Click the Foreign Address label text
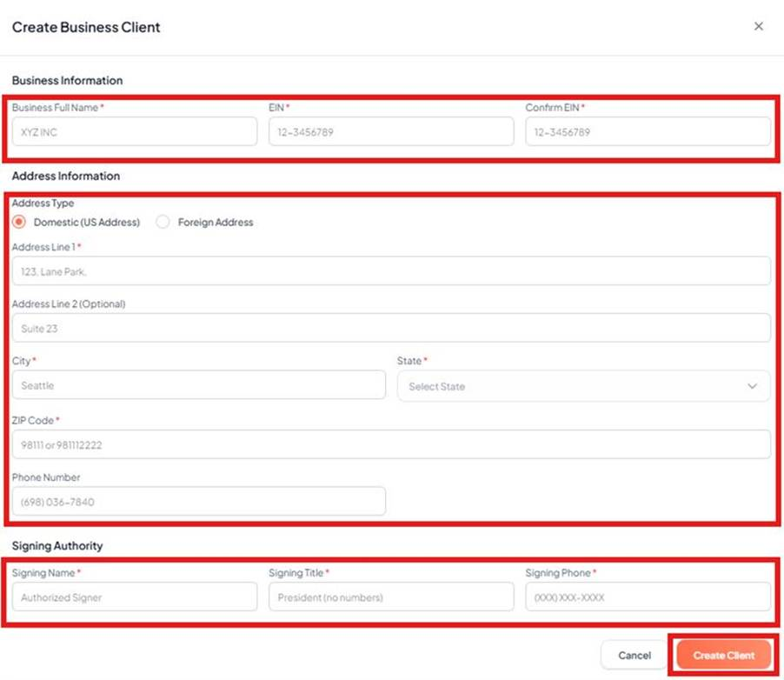This screenshot has height=680, width=784. coord(216,223)
